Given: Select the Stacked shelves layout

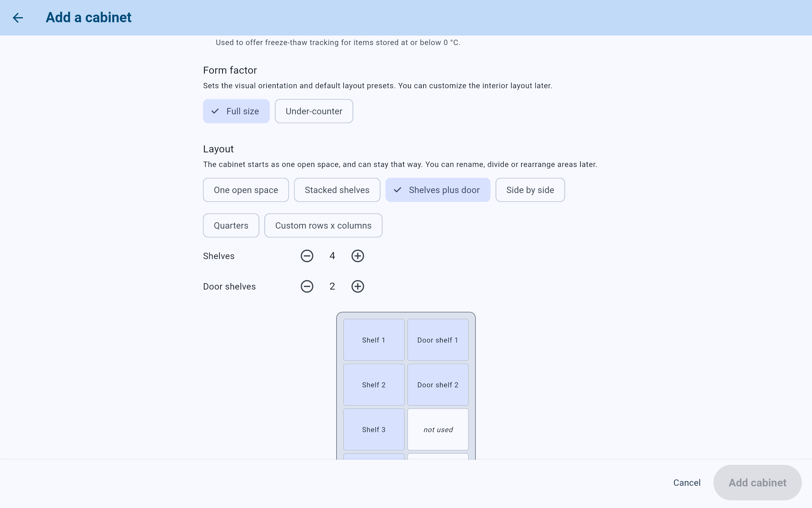Looking at the screenshot, I should [337, 190].
